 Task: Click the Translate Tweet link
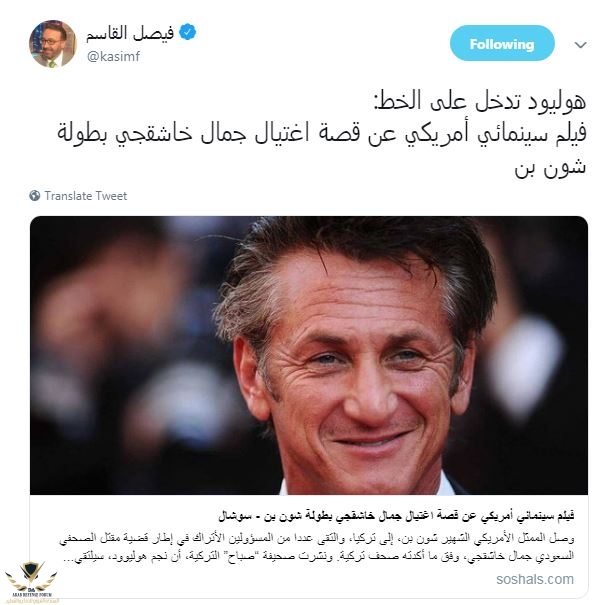[x=86, y=196]
